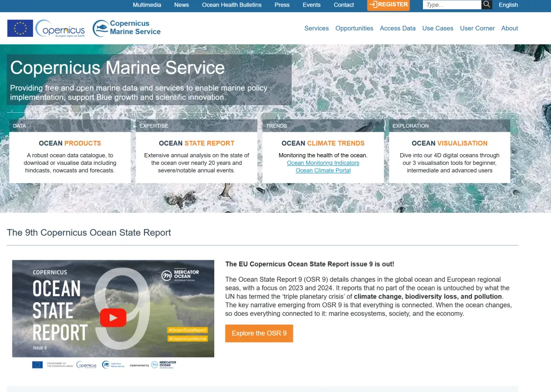The width and height of the screenshot is (551, 392).
Task: Click the EXPERTISE card header label
Action: [x=154, y=126]
